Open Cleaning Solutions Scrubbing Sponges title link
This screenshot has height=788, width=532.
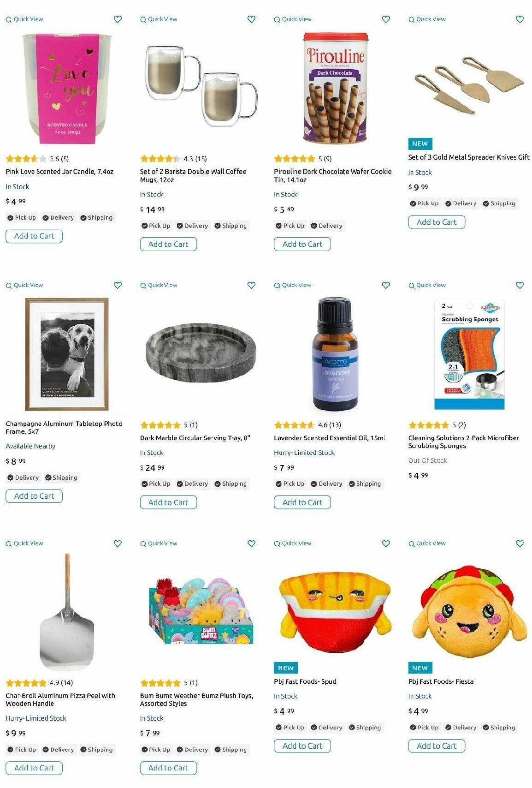coord(463,442)
